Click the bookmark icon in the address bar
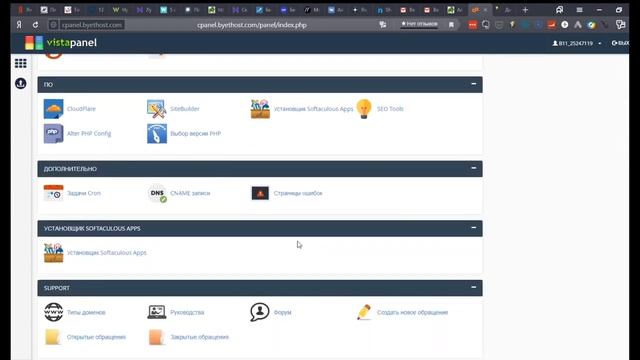Image resolution: width=640 pixels, height=360 pixels. coord(451,25)
